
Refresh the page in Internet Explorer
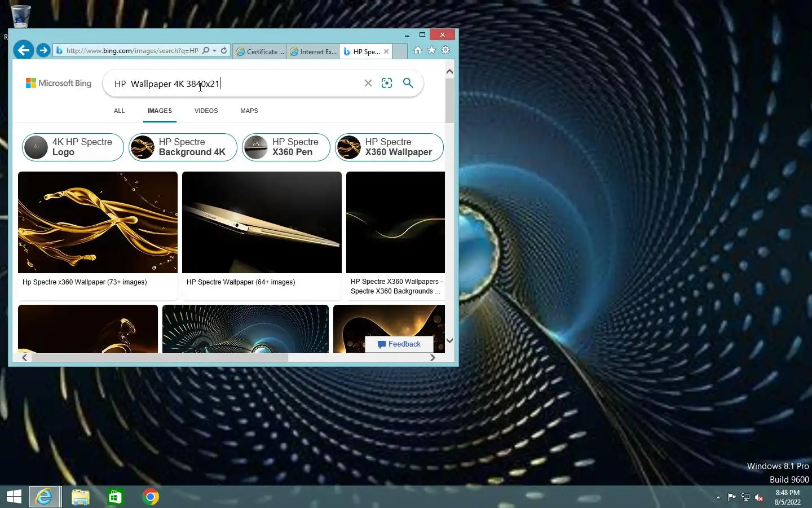224,51
